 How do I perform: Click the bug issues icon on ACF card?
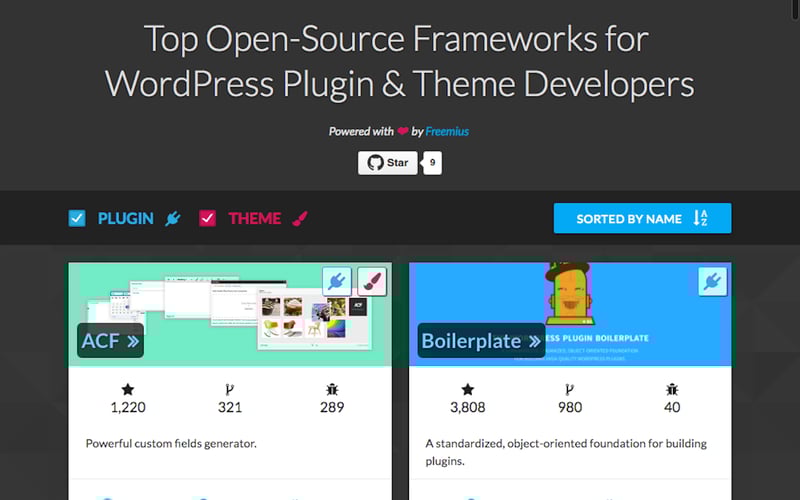click(x=332, y=390)
